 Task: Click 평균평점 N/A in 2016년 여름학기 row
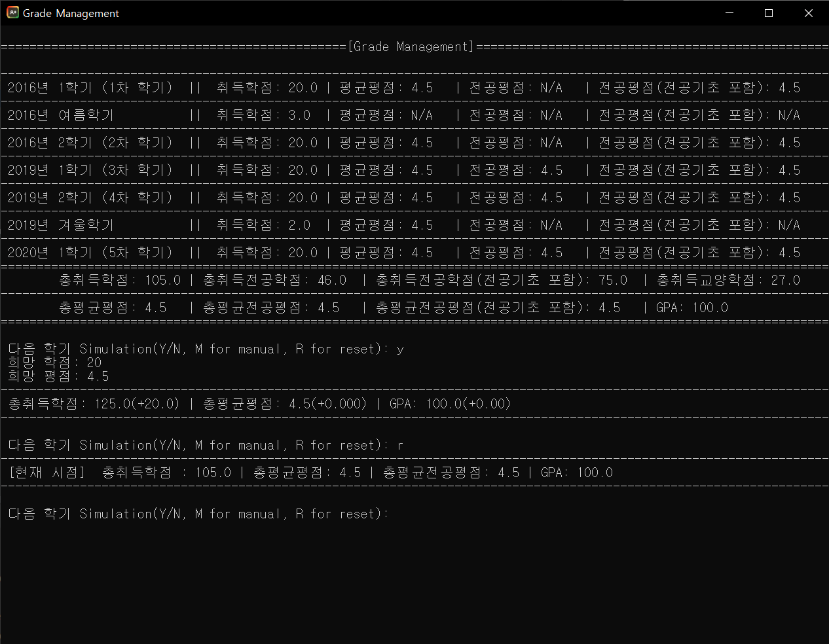pyautogui.click(x=386, y=115)
